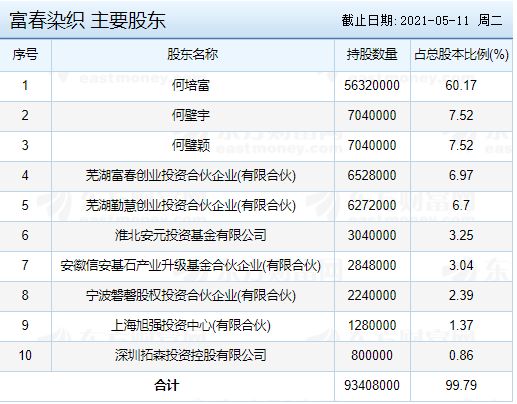Click percentage value 0.86
This screenshot has width=517, height=404.
tap(461, 355)
